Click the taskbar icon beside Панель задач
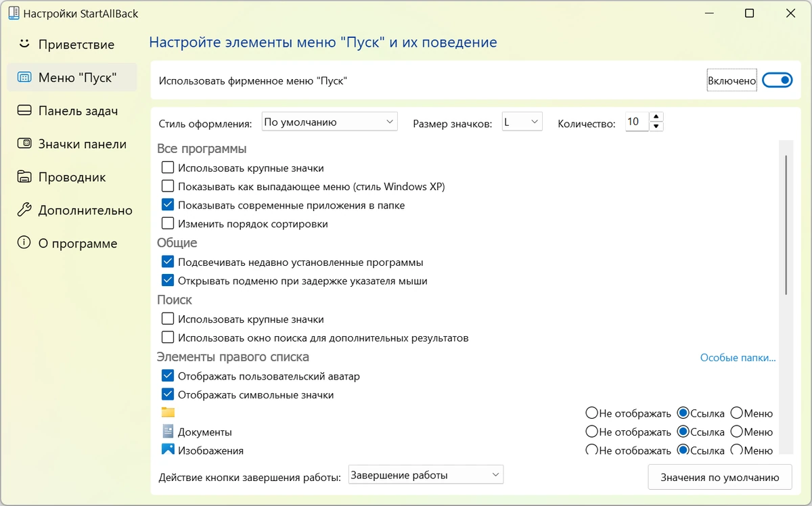The image size is (812, 506). point(24,110)
